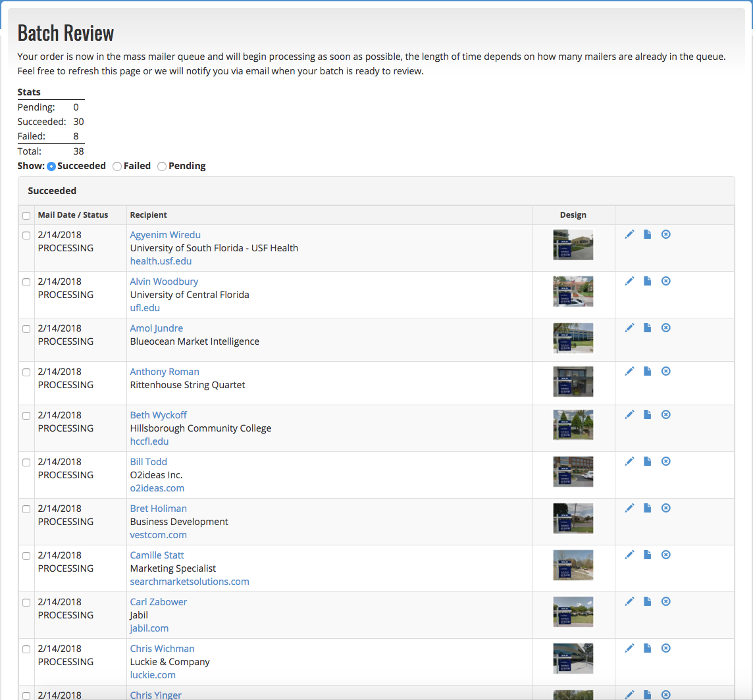753x700 pixels.
Task: Open the health.usf.edu link
Action: coord(161,261)
